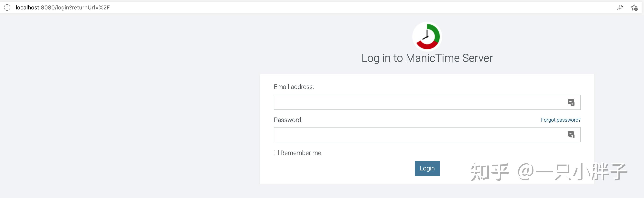Screen dimensions: 644x198
Task: Click the Password: label
Action: point(288,120)
